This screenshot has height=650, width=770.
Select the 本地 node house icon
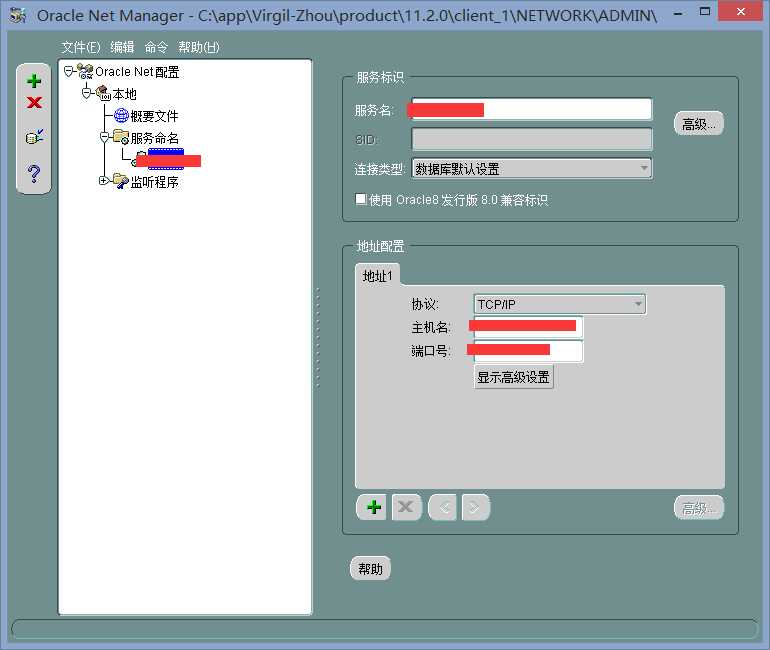click(103, 93)
